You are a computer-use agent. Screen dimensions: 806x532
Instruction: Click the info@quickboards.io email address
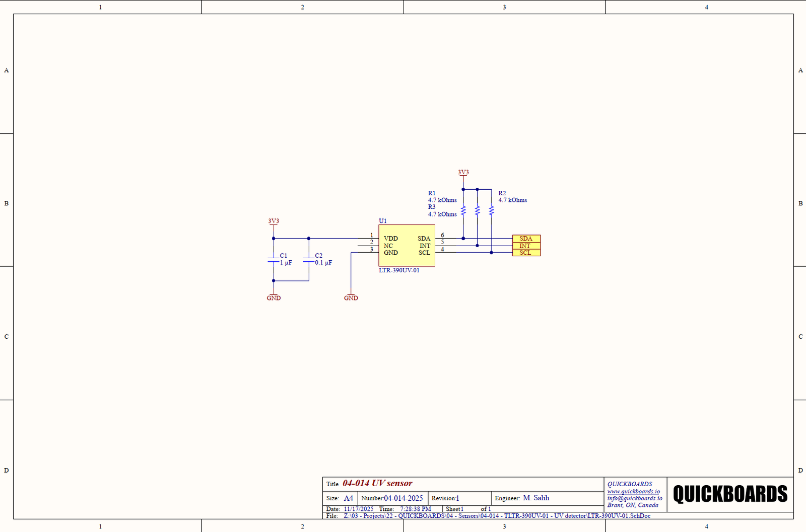pos(634,498)
